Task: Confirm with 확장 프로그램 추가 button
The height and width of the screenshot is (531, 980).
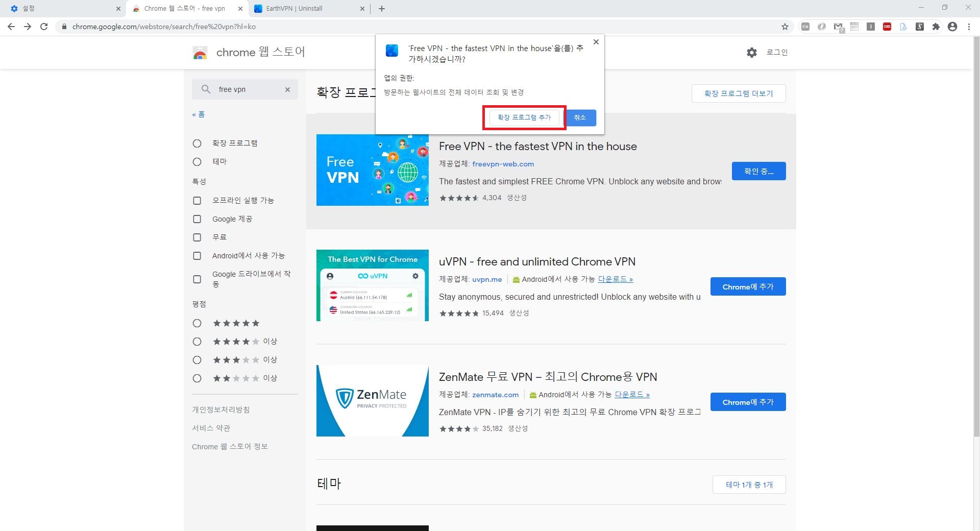Action: click(x=524, y=117)
